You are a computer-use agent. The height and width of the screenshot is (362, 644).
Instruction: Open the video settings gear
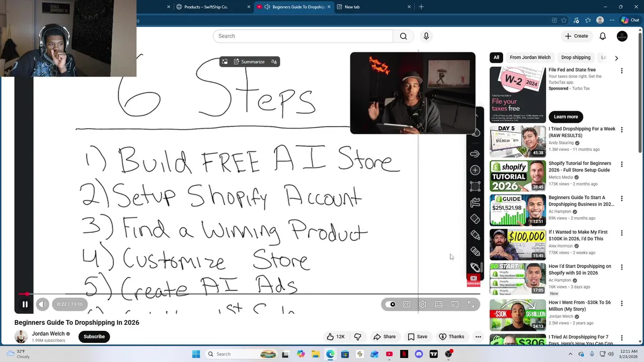(x=423, y=305)
